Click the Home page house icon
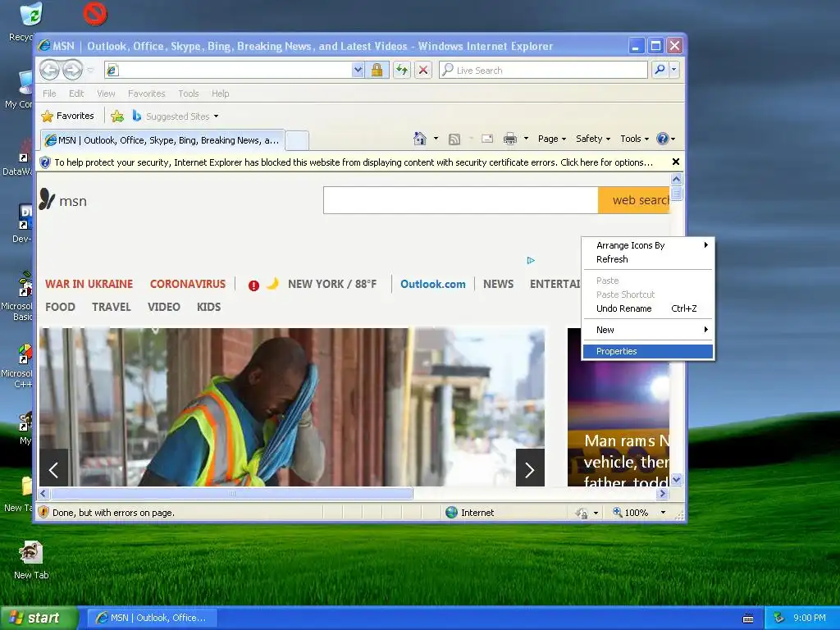The width and height of the screenshot is (840, 630). 420,139
